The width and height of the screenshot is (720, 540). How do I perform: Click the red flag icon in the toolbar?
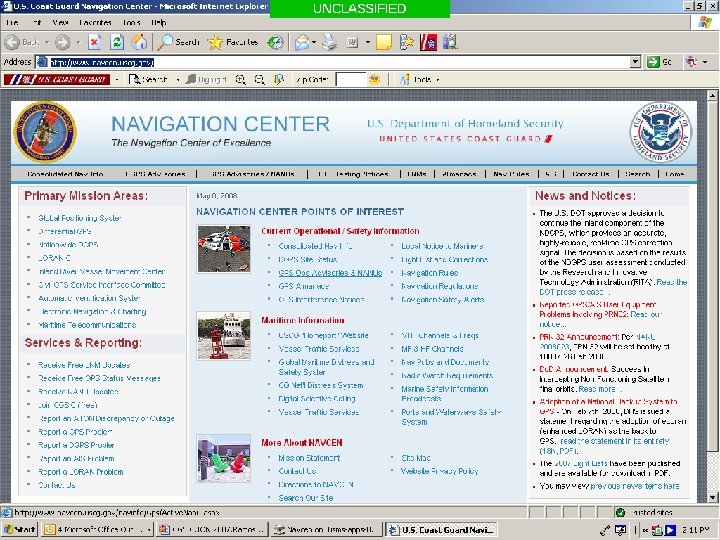(428, 42)
